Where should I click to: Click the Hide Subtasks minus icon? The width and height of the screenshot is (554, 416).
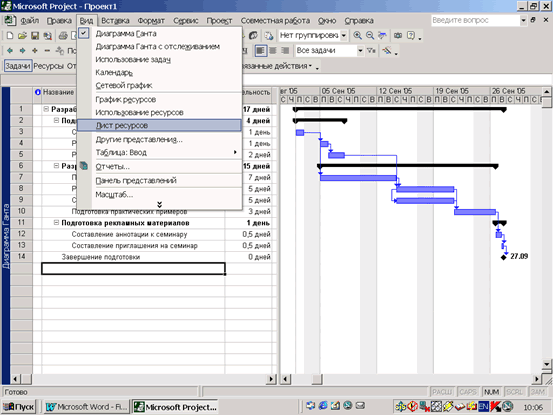click(x=47, y=51)
